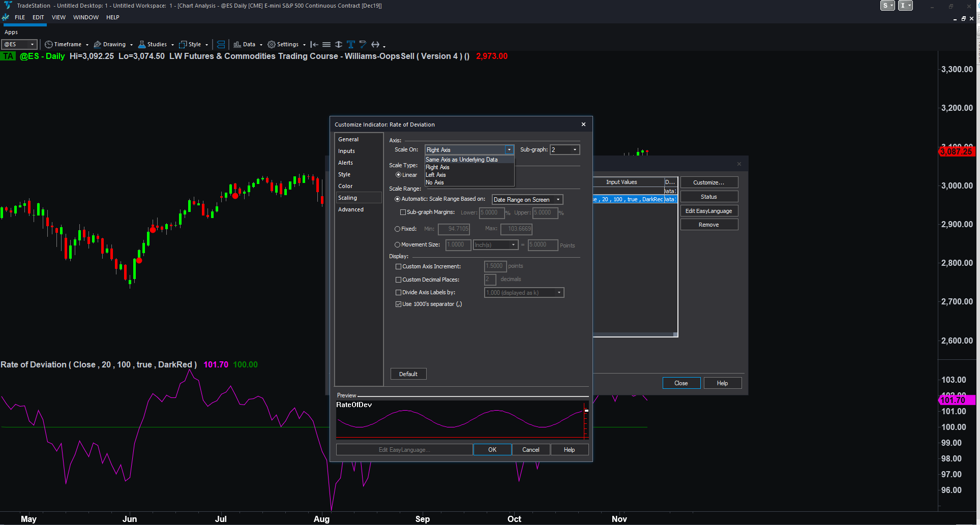The height and width of the screenshot is (525, 980).
Task: Click the red 3,087.25 price marker
Action: pos(957,151)
